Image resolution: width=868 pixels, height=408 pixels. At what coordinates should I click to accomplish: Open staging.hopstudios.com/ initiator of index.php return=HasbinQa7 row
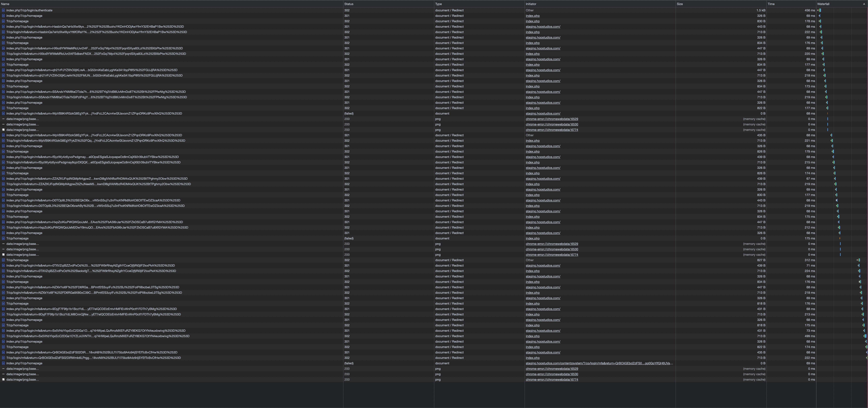[x=543, y=27]
